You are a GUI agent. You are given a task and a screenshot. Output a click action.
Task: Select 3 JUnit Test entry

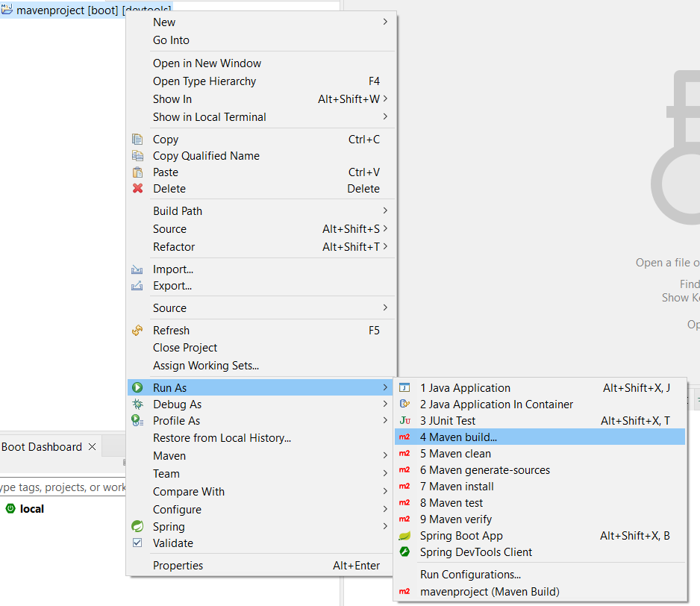540,421
